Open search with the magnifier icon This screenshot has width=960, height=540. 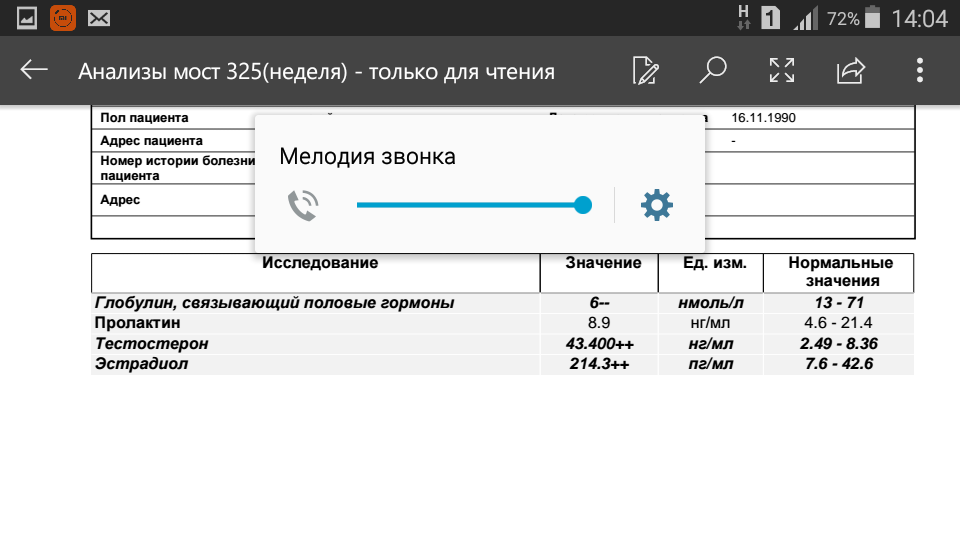[712, 70]
